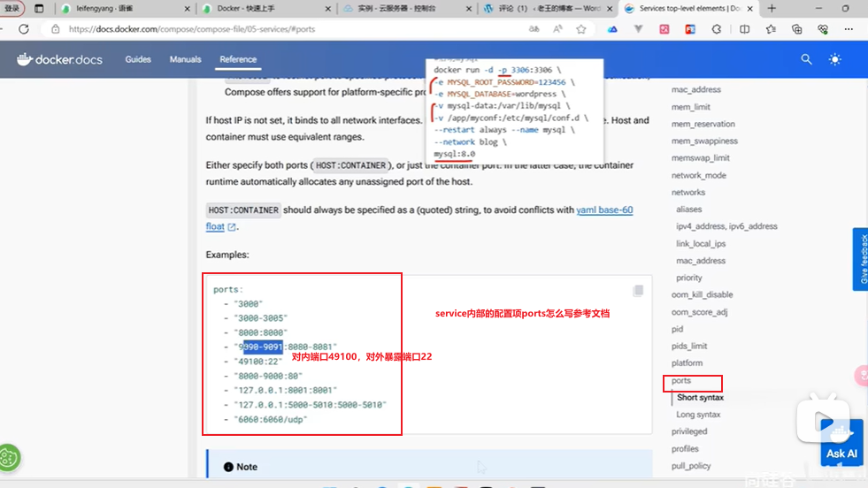Go to priority under networks
The width and height of the screenshot is (868, 488).
click(688, 278)
